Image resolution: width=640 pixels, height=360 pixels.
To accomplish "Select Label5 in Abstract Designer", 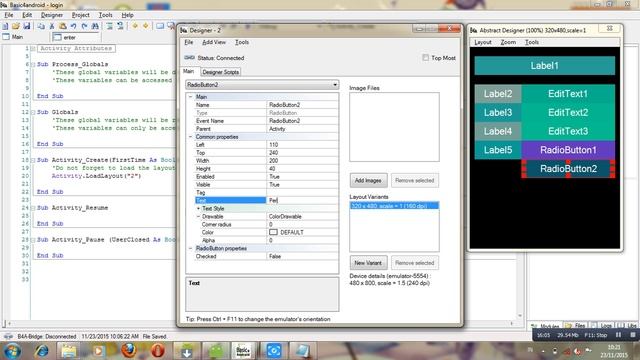I will [x=498, y=150].
